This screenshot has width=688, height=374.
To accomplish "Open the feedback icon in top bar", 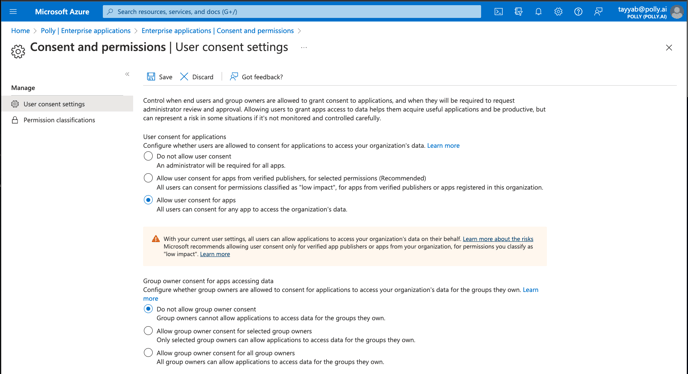I will tap(598, 12).
